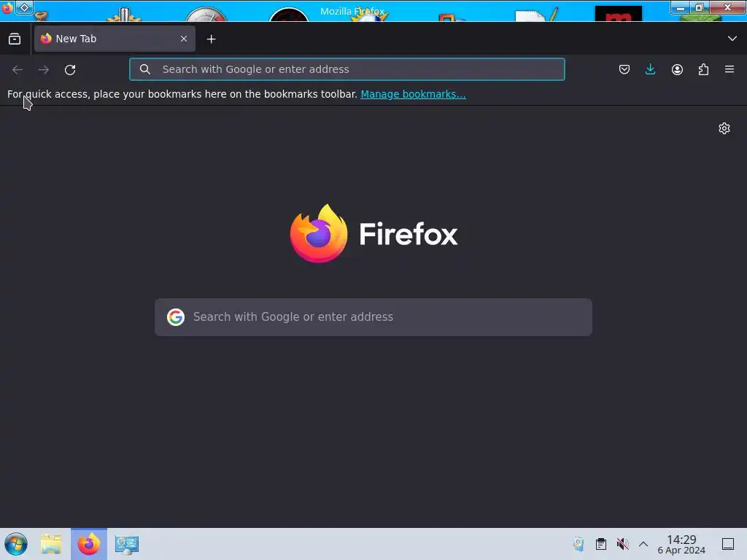Open the Start menu in taskbar

(16, 544)
